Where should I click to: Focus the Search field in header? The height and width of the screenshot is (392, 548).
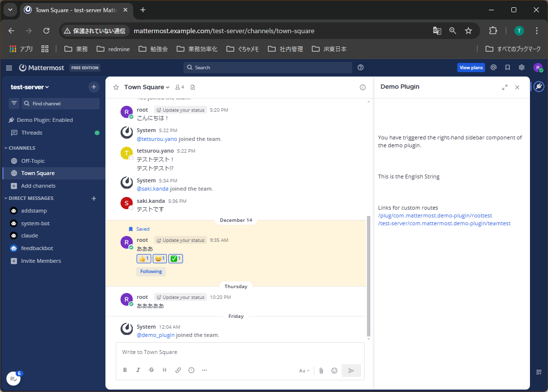268,67
